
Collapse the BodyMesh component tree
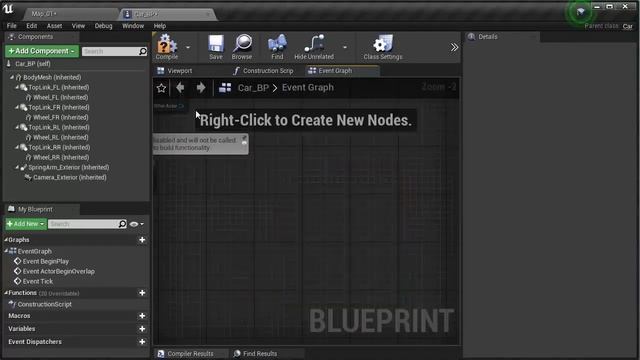[12, 77]
